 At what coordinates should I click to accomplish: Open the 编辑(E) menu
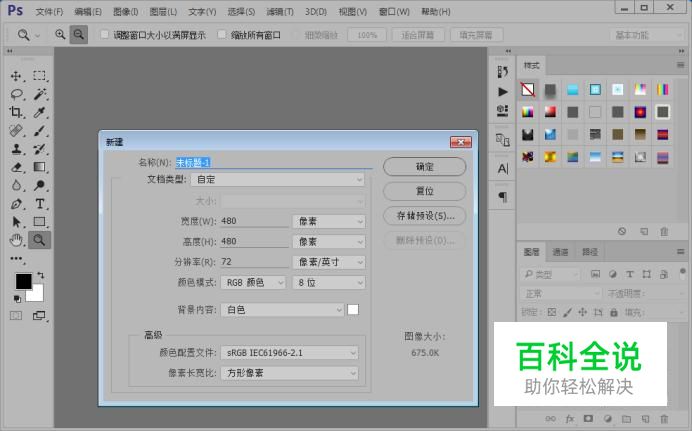coord(88,12)
